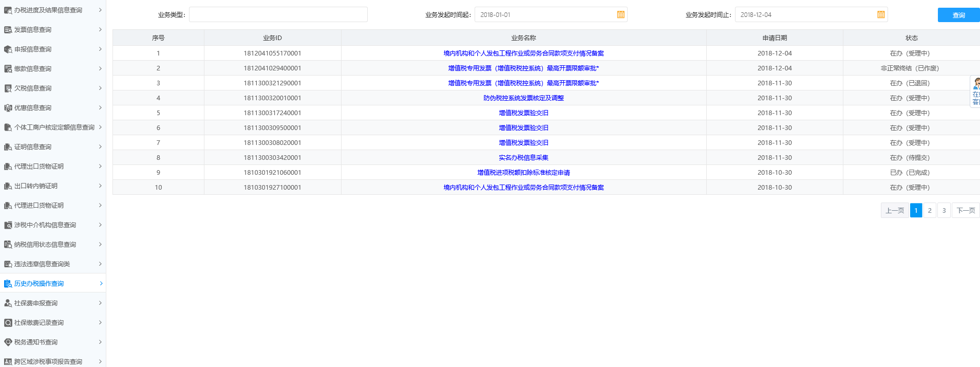The height and width of the screenshot is (367, 980).
Task: Click status 已办（已完成）
Action: click(910, 173)
